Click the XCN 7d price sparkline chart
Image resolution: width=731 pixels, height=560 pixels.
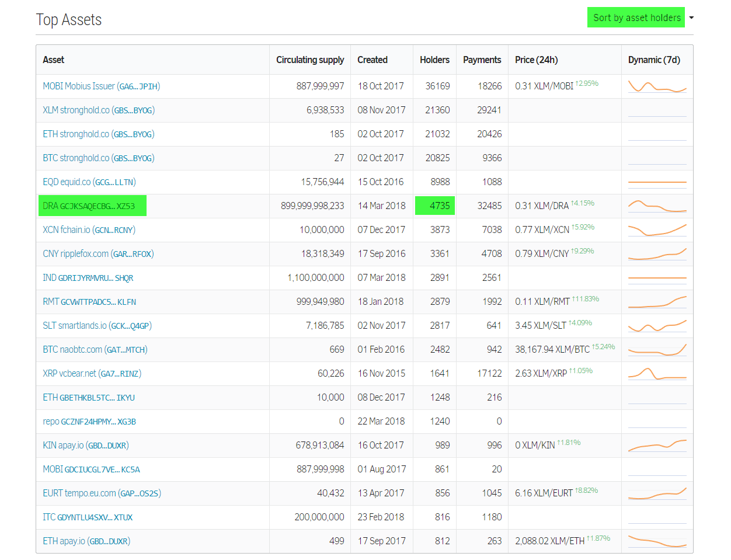[657, 230]
